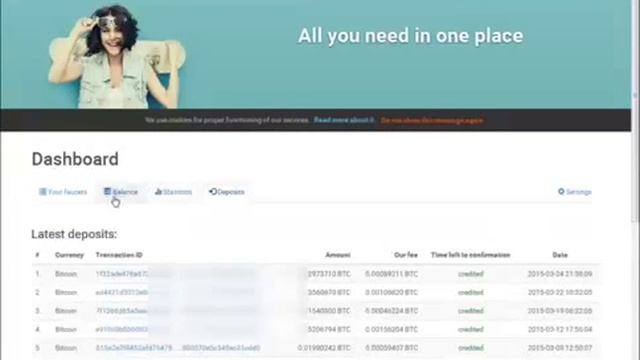
Task: Open Settings with the gear icon
Action: [575, 192]
